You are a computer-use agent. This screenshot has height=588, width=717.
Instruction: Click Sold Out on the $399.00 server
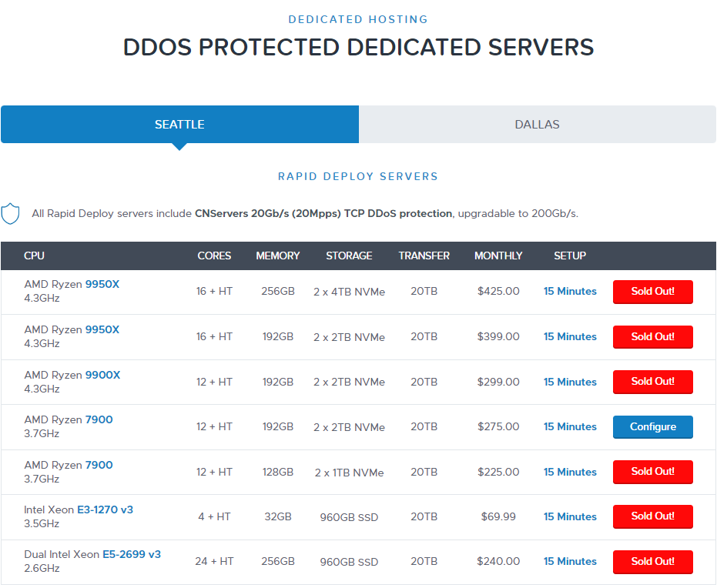pyautogui.click(x=652, y=336)
